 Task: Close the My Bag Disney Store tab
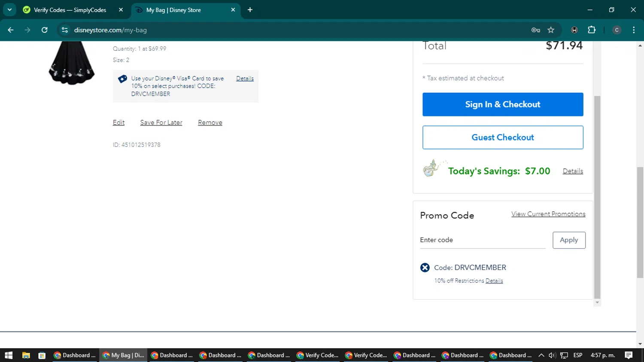(233, 10)
